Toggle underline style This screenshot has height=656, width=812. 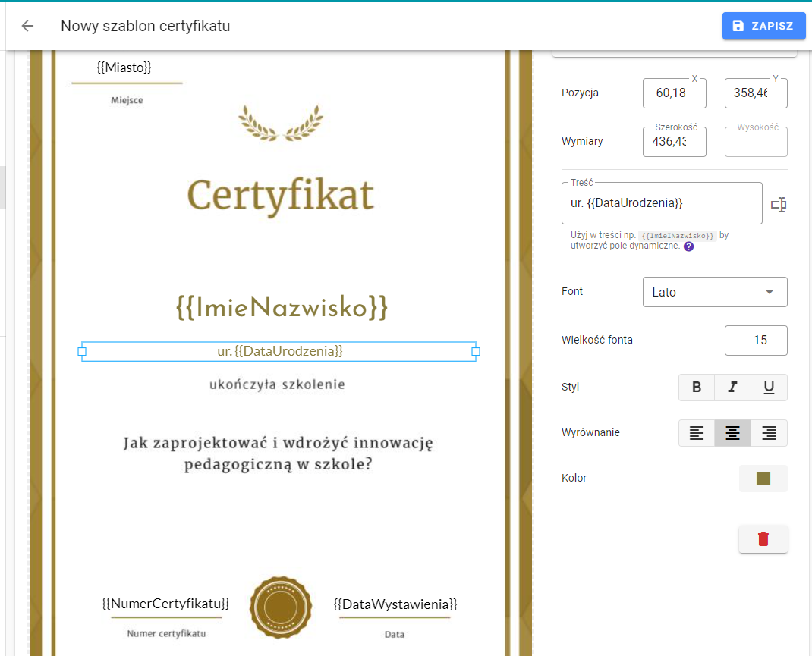click(769, 387)
